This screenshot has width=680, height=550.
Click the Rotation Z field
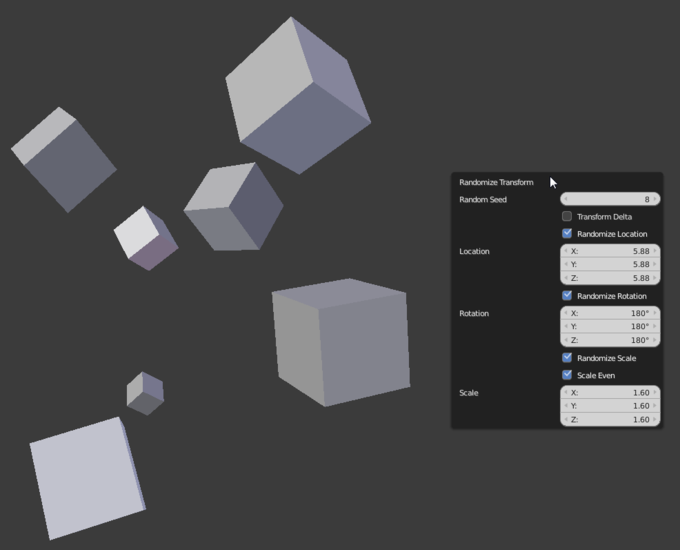pyautogui.click(x=610, y=340)
